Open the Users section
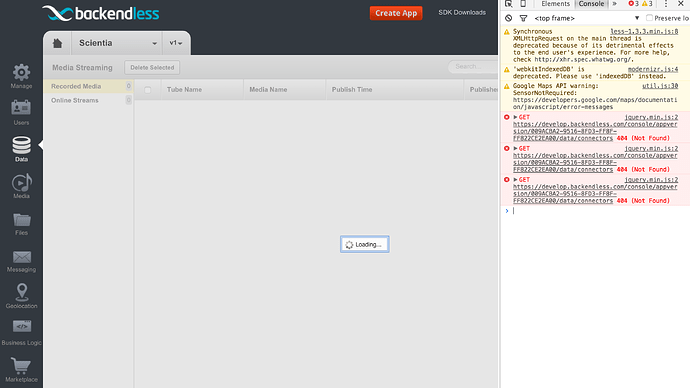The height and width of the screenshot is (388, 690). coord(21,113)
